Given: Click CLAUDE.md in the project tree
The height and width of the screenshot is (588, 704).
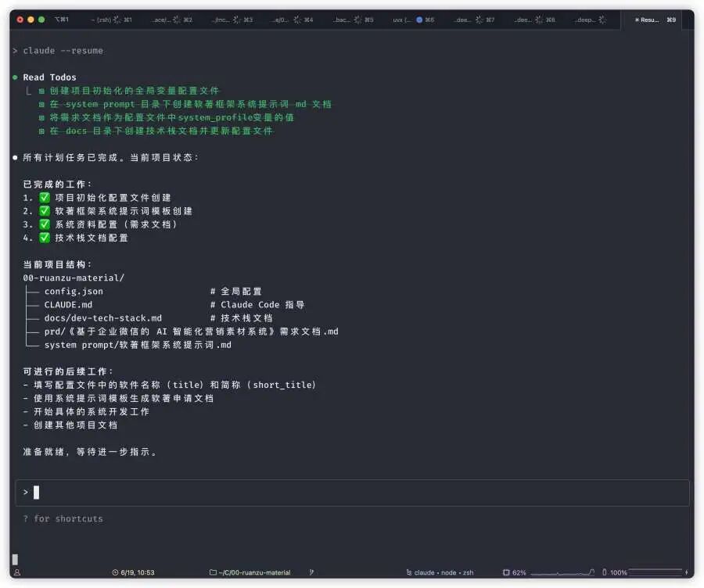Looking at the screenshot, I should click(68, 305).
